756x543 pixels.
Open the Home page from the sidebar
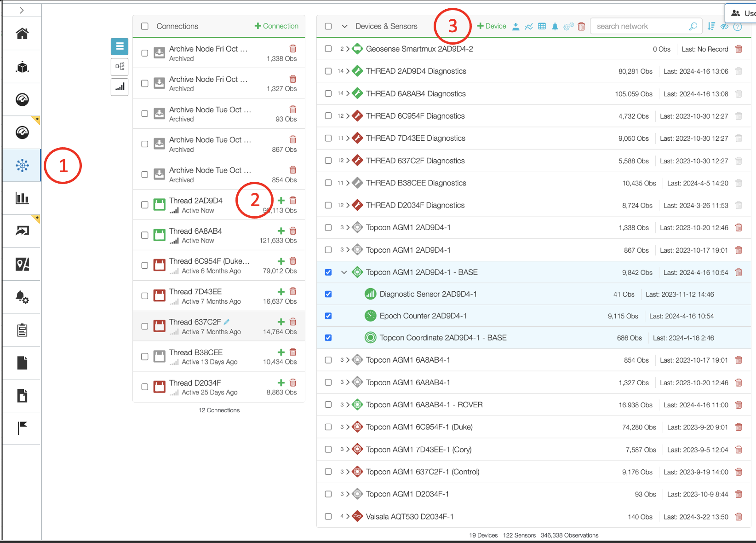(x=22, y=34)
